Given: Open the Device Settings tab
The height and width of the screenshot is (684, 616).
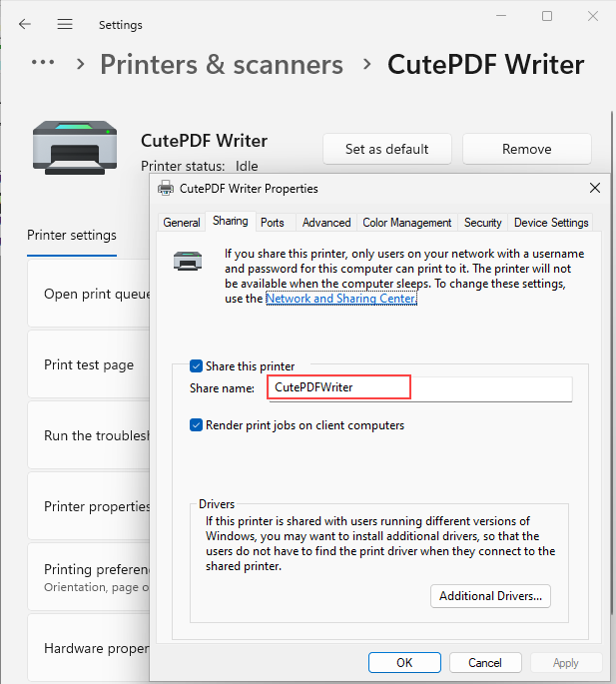Looking at the screenshot, I should (x=551, y=223).
